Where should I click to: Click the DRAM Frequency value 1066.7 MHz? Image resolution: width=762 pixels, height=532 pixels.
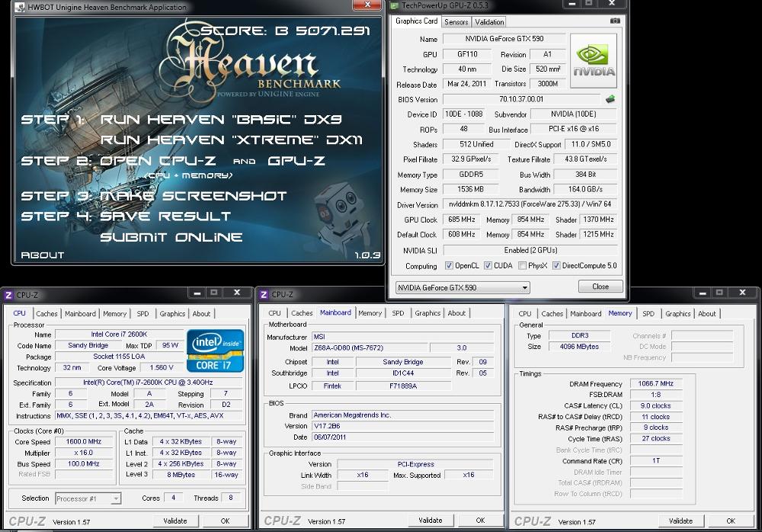pyautogui.click(x=655, y=383)
